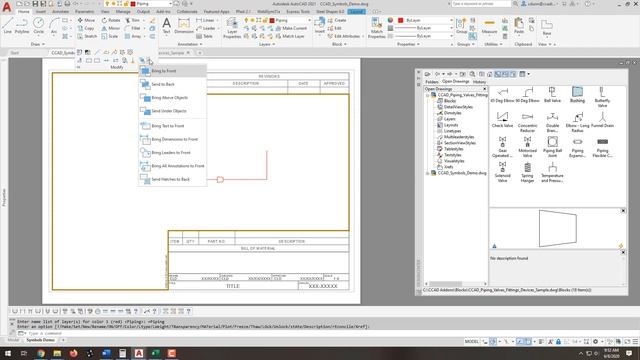Open the Manage ribbon tab
The height and width of the screenshot is (360, 640).
pos(123,11)
